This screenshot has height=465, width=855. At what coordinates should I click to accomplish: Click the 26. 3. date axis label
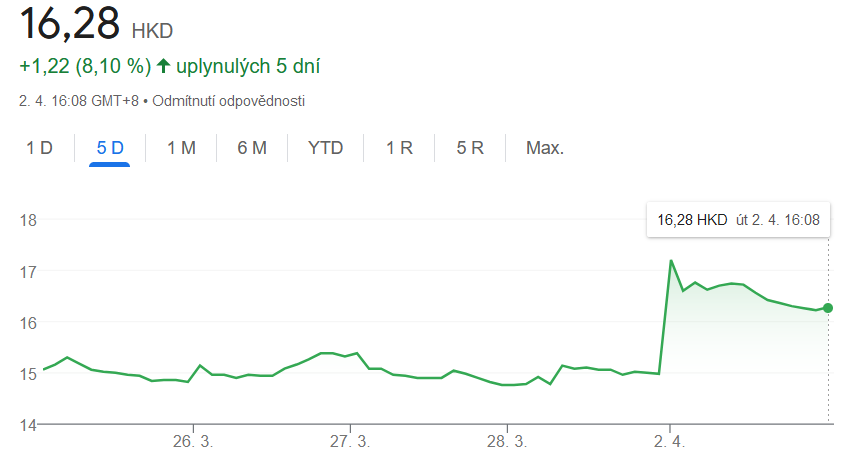(192, 441)
